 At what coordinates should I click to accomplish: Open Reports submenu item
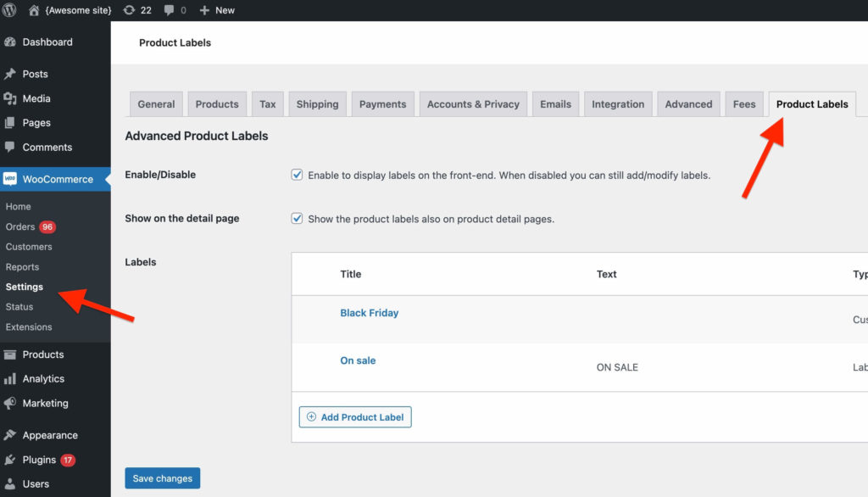(x=22, y=266)
